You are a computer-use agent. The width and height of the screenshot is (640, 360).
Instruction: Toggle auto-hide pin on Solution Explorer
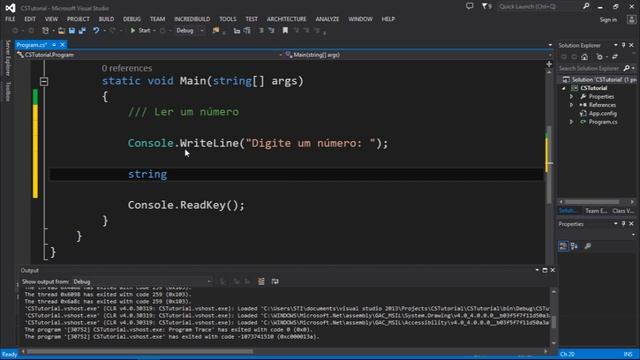point(624,45)
